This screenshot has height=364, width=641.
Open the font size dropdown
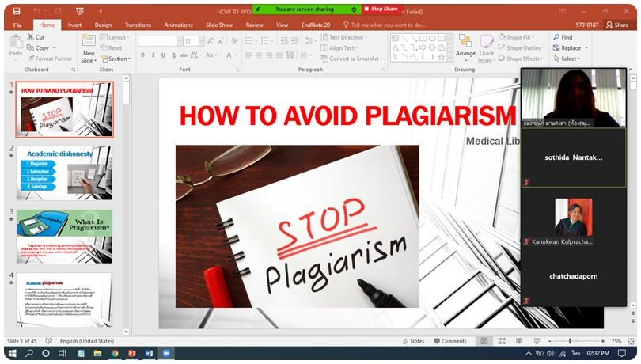pyautogui.click(x=201, y=41)
